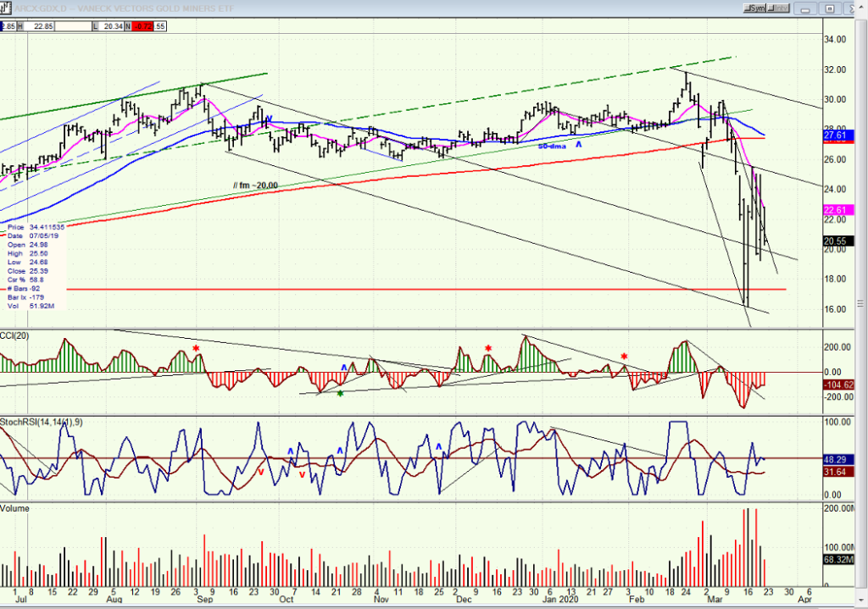Click the StochRSI(14,14,1,9) indicator label
The height and width of the screenshot is (609, 868).
tap(42, 422)
